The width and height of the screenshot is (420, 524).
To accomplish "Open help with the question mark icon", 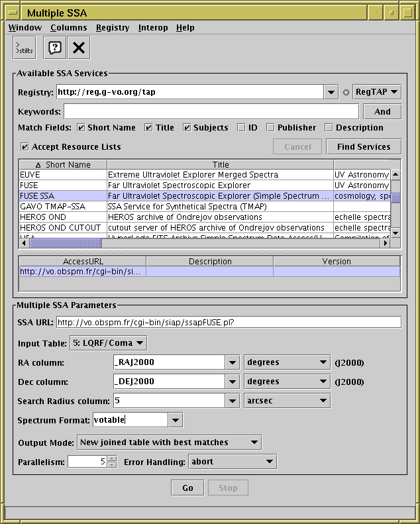I will pos(54,48).
